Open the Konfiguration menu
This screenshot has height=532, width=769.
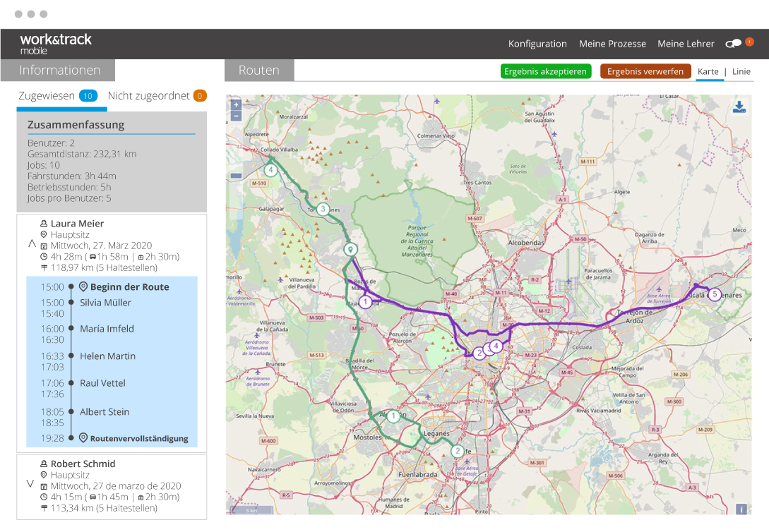(537, 44)
